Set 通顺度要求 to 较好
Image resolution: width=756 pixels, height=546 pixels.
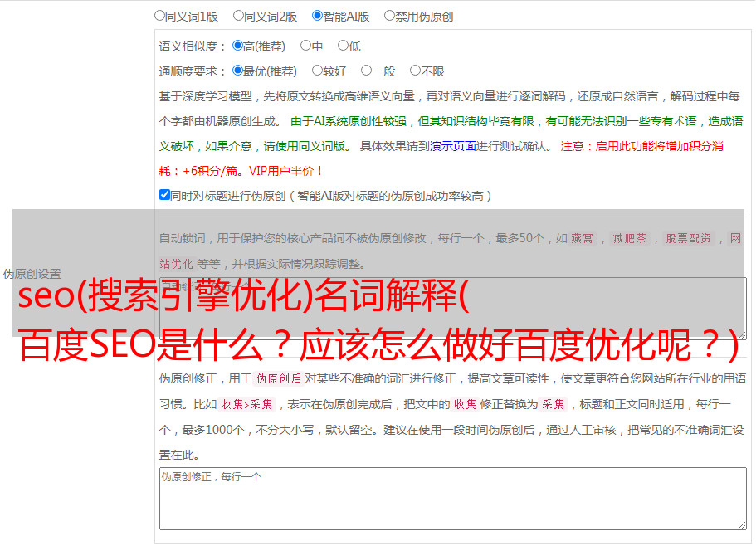(x=317, y=71)
